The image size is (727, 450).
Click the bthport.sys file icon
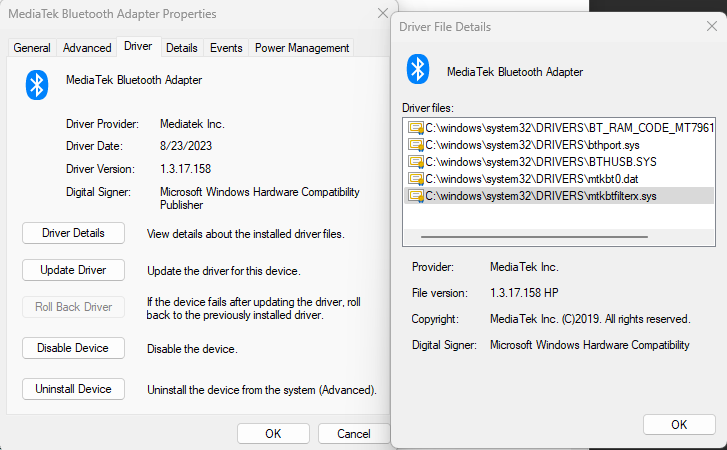click(415, 145)
